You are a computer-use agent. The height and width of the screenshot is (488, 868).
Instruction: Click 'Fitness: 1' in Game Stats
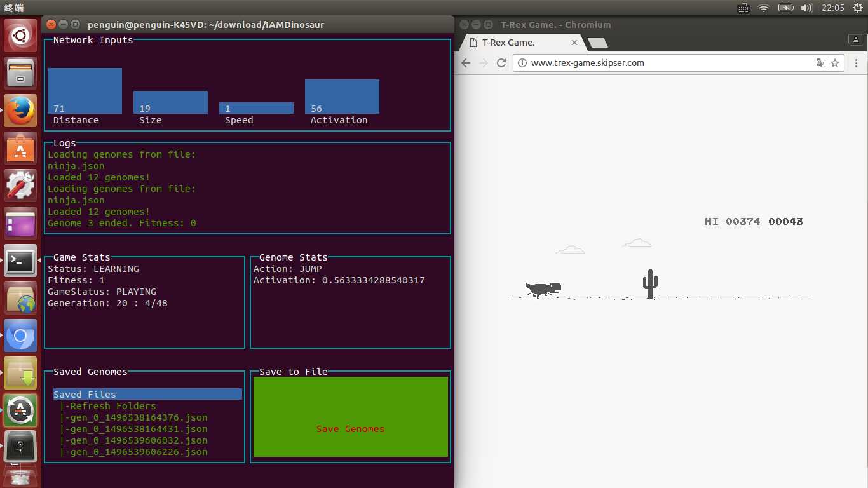(76, 280)
